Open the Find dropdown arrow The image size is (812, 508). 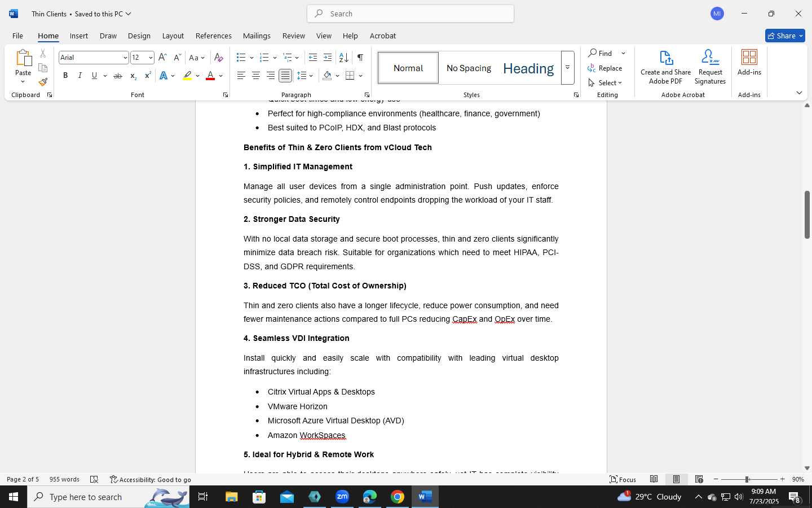pos(623,53)
